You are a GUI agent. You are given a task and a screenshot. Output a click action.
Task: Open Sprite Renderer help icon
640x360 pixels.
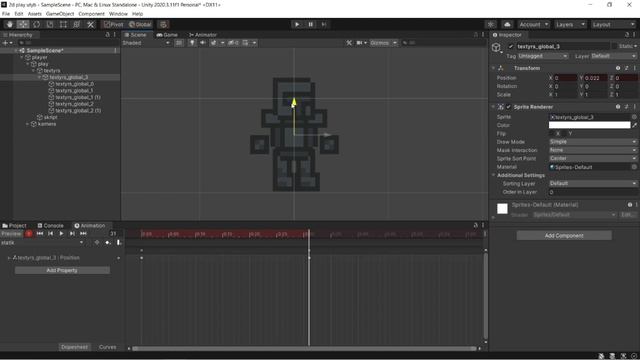tap(618, 107)
